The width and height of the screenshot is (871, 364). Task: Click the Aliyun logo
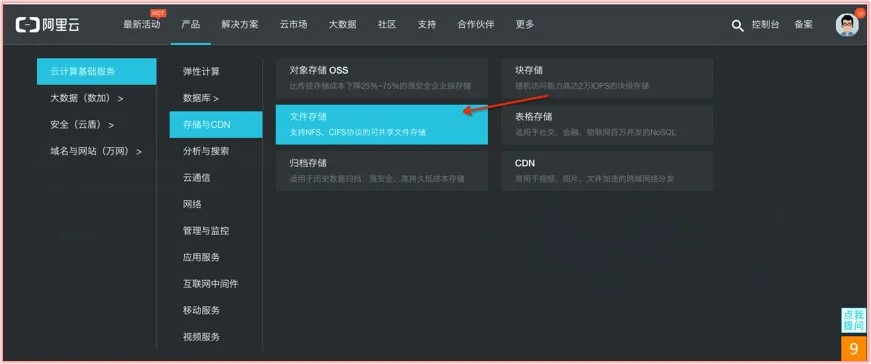coord(48,24)
